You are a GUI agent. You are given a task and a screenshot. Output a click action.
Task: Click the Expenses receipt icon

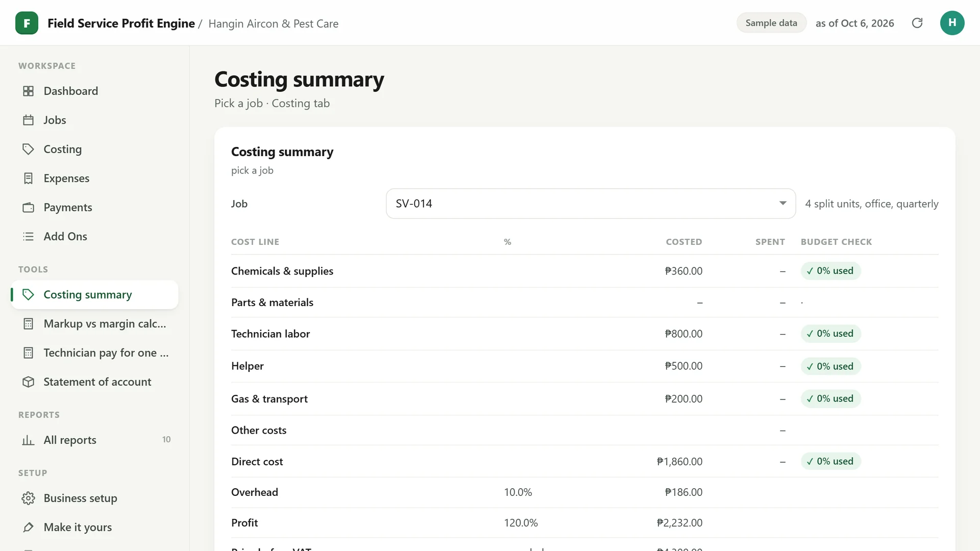[x=29, y=178]
